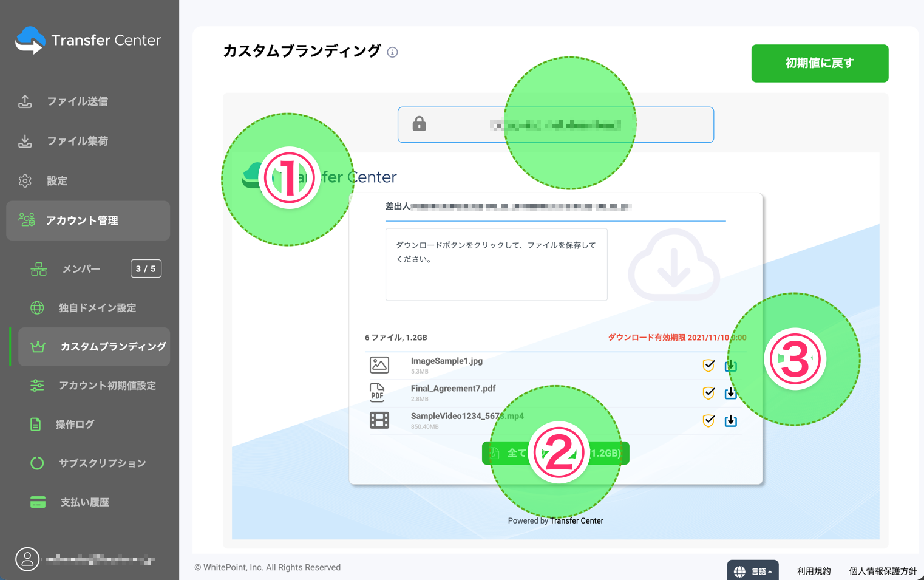
Task: Collapse the アカウント管理 menu section
Action: click(x=88, y=220)
